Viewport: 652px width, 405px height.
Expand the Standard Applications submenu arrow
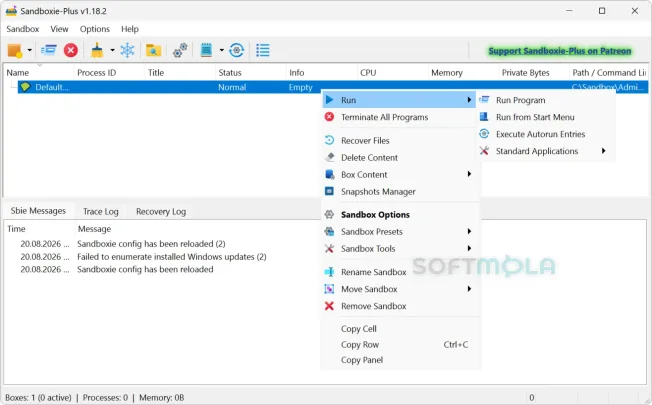[603, 151]
